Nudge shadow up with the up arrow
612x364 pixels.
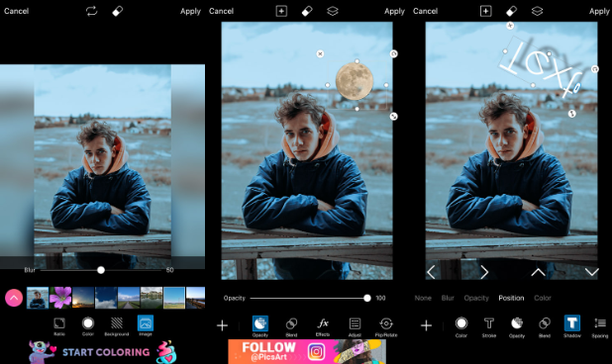coord(538,272)
